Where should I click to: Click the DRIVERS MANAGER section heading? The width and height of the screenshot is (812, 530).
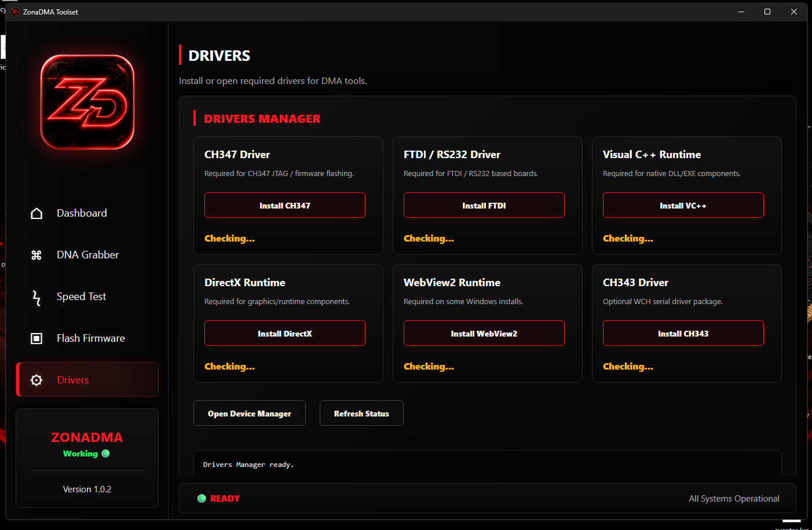point(262,119)
